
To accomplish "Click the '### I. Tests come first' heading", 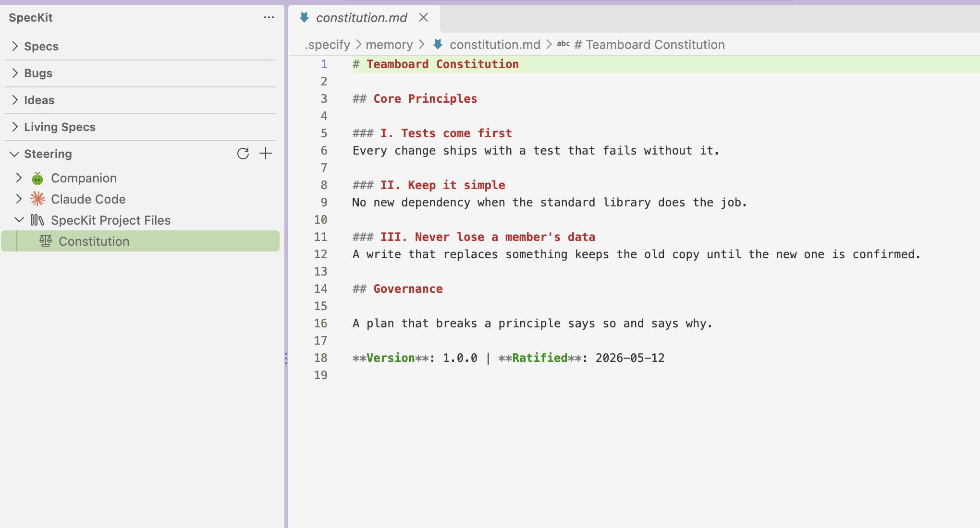I will (432, 133).
